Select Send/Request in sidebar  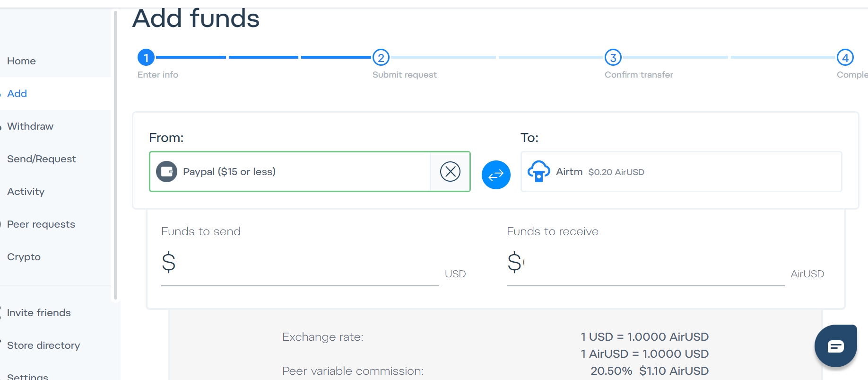[x=42, y=159]
